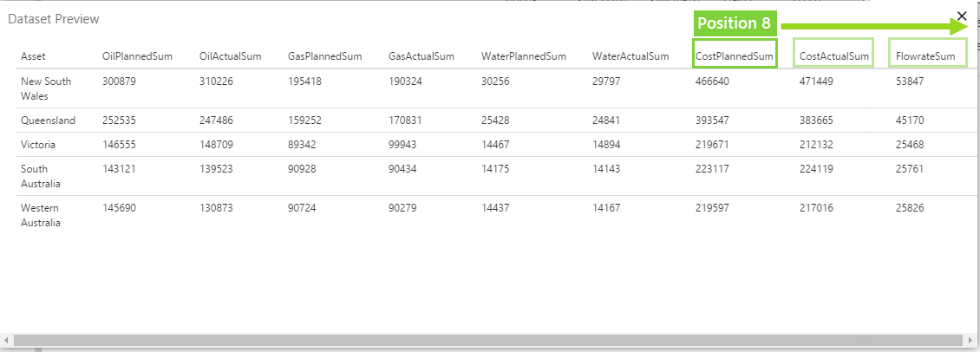Close the Dataset Preview dialog
This screenshot has width=980, height=352.
point(962,16)
